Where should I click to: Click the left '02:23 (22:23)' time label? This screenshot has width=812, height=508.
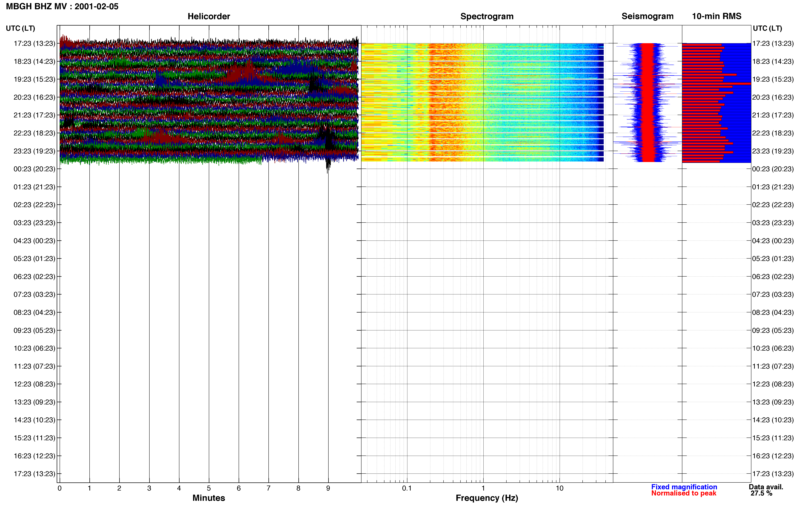pyautogui.click(x=34, y=205)
